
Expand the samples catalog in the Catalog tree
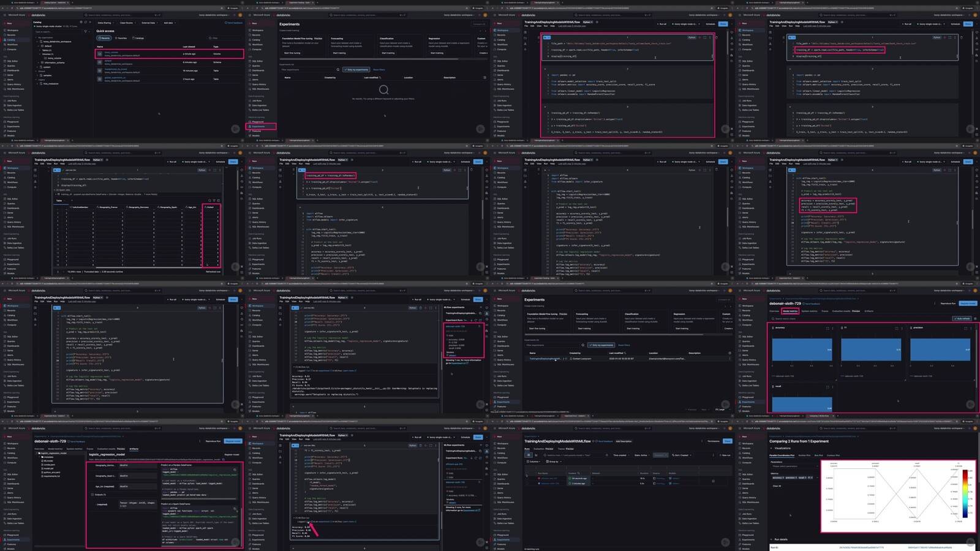[37, 75]
